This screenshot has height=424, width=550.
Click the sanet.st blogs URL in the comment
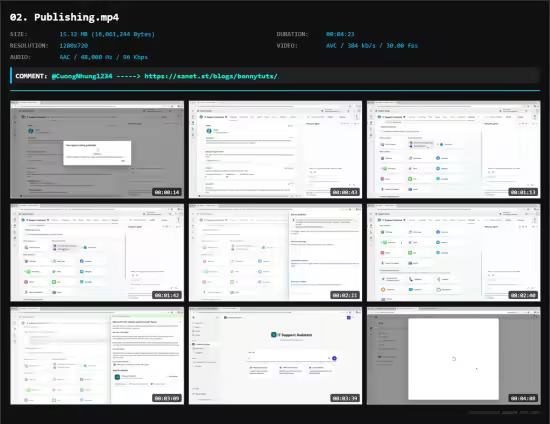[211, 76]
